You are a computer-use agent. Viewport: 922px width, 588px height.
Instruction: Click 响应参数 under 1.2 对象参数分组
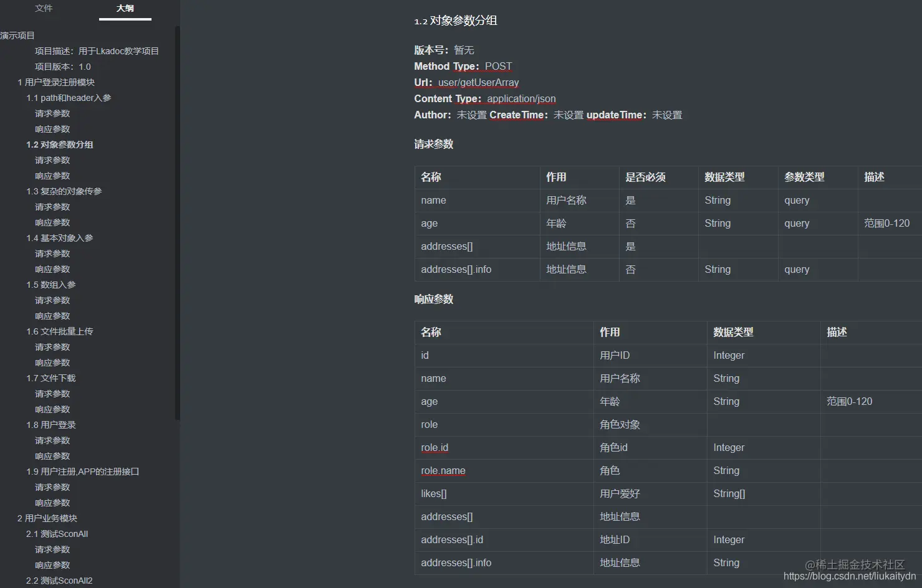point(52,176)
